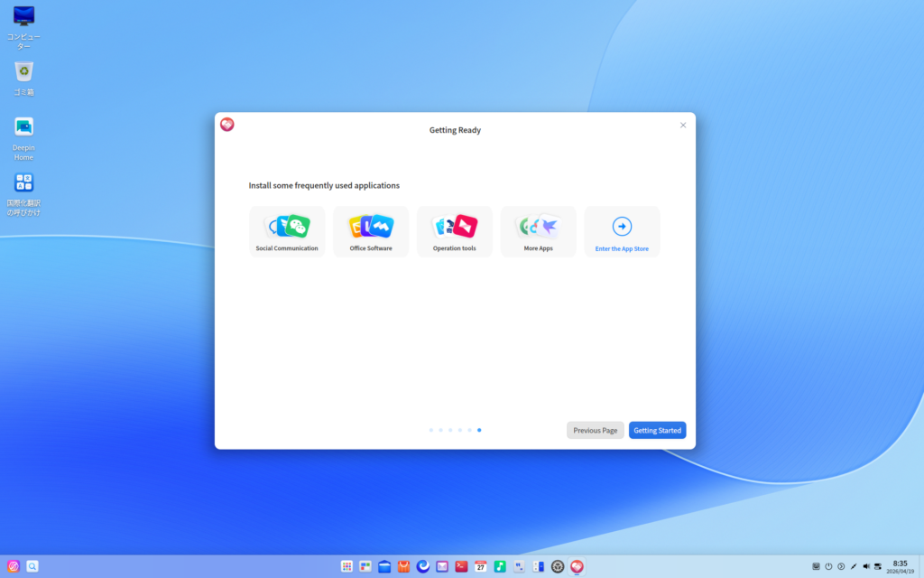Launch the terminal from the dock
The image size is (924, 578).
click(x=461, y=566)
